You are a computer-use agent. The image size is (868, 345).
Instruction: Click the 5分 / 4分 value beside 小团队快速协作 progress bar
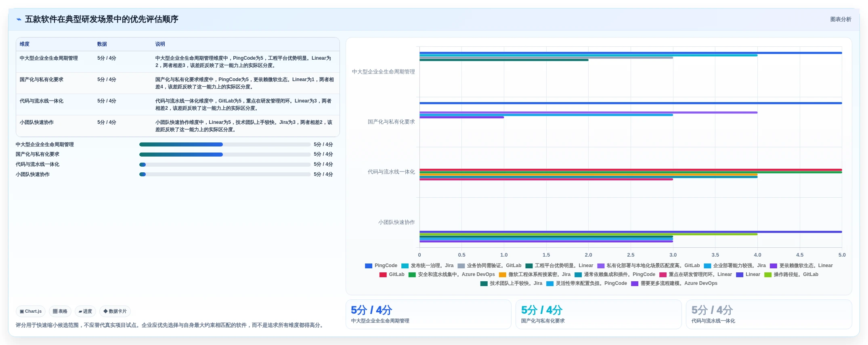323,174
